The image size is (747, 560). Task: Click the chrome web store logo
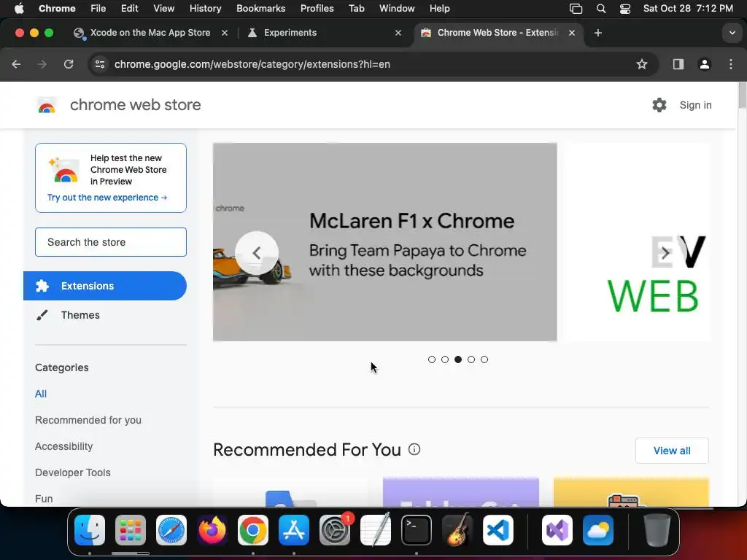[47, 105]
